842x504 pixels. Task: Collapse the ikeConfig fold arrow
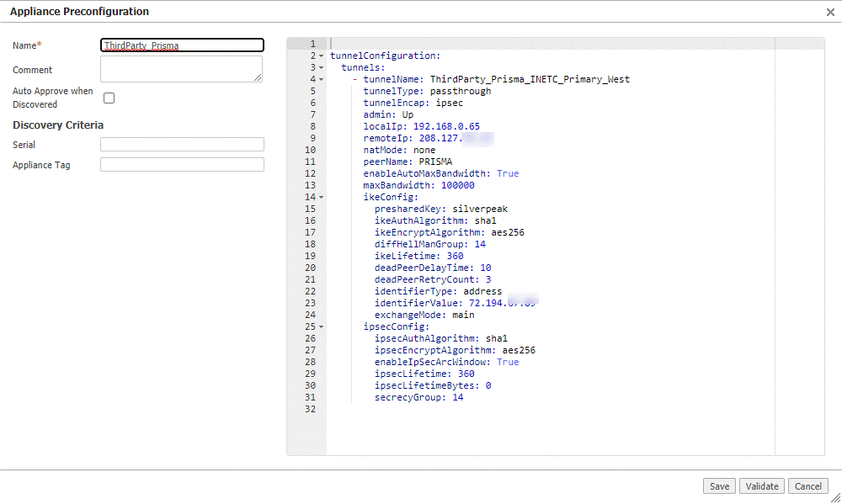(322, 197)
